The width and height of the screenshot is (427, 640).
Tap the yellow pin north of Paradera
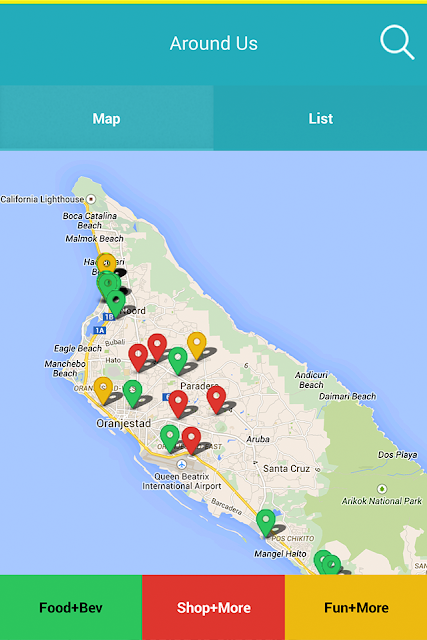point(197,346)
